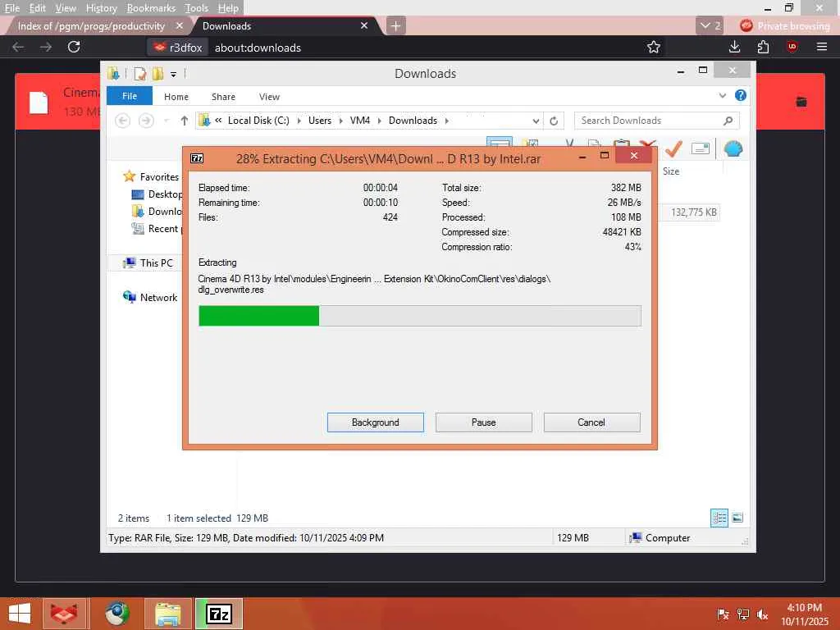Open browser downloads panel
840x630 pixels.
[734, 47]
